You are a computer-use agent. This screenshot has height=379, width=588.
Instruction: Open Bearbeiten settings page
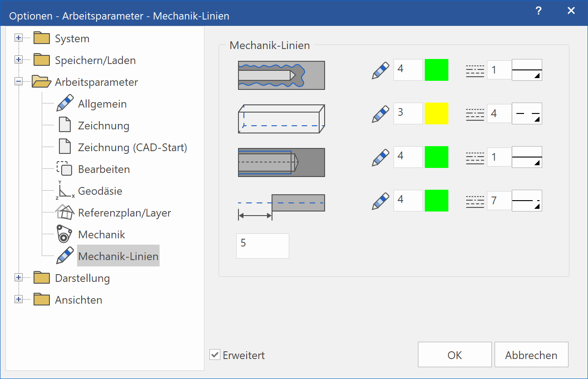[x=104, y=169]
